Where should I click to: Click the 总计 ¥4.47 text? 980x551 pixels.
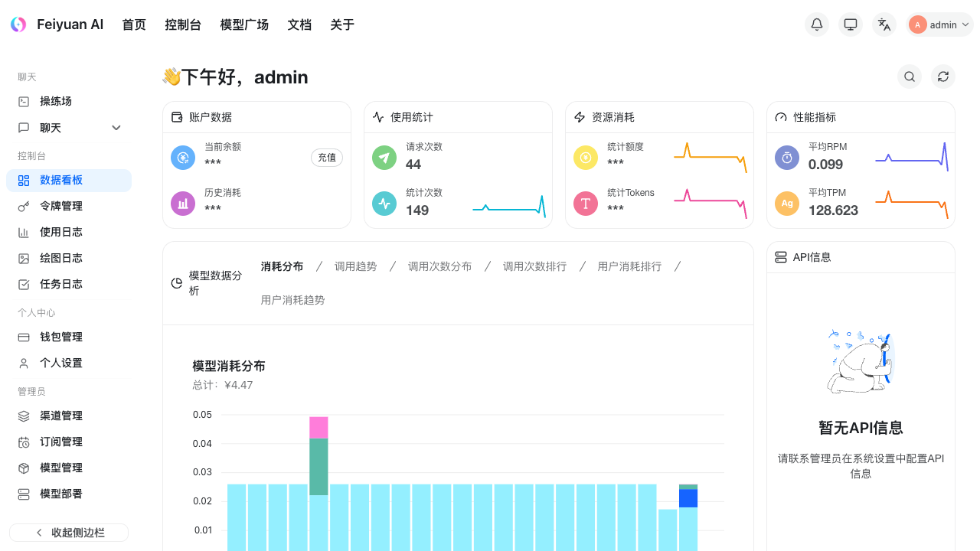pyautogui.click(x=223, y=385)
